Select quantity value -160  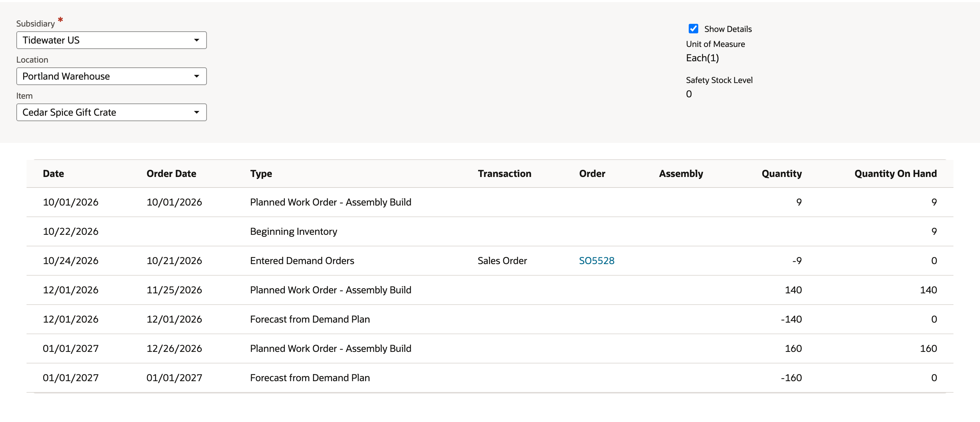click(791, 378)
